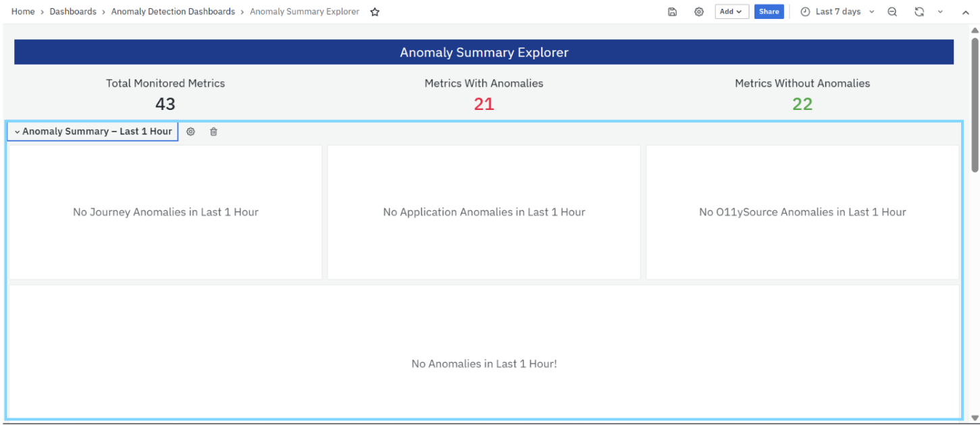Delete the Anomaly Summary row via trash icon
Image resolution: width=980 pixels, height=425 pixels.
(x=213, y=132)
